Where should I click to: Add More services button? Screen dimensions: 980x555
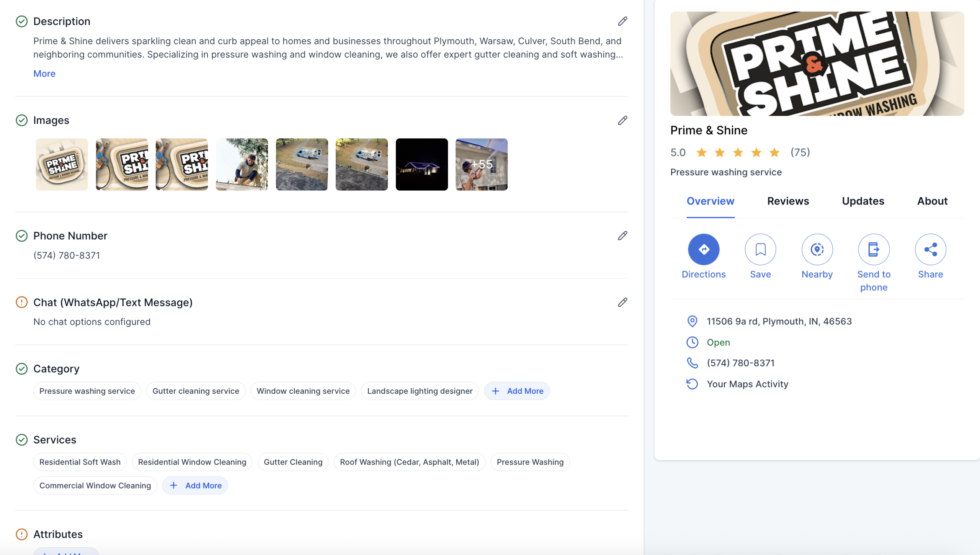195,486
